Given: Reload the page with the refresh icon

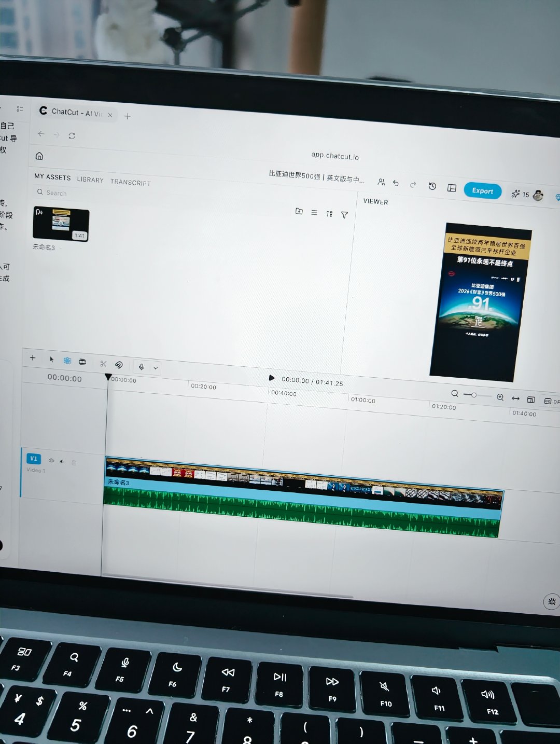Looking at the screenshot, I should point(72,136).
